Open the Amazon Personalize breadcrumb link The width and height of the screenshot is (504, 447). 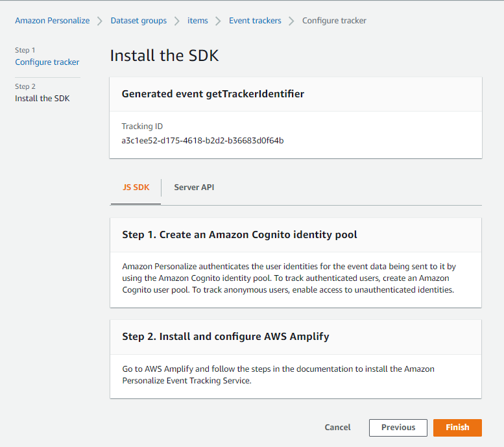[53, 21]
